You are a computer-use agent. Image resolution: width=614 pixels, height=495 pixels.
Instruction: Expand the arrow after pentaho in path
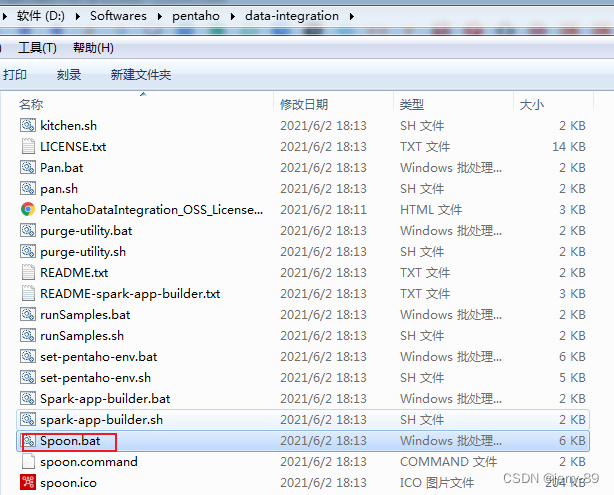[233, 16]
